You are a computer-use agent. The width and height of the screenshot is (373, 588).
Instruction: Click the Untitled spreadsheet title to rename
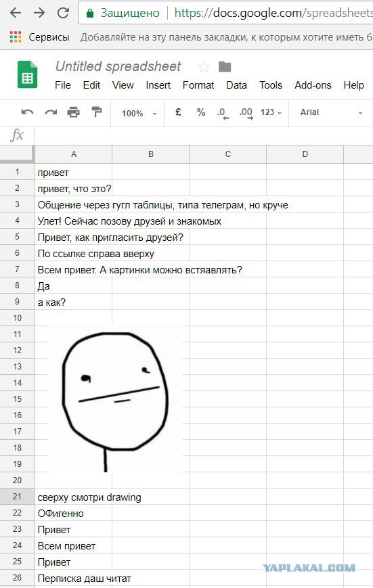click(118, 66)
